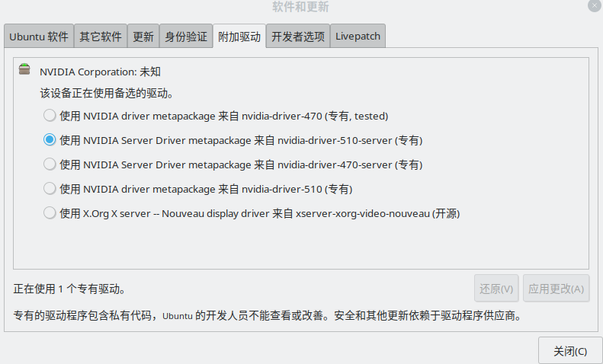Click the 关闭(C) button

click(570, 350)
